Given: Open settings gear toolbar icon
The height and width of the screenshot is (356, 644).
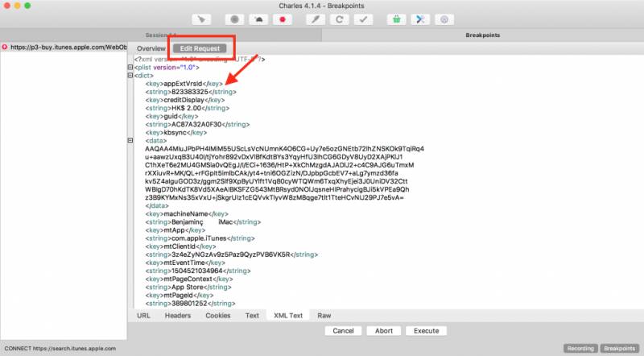Looking at the screenshot, I should [444, 19].
